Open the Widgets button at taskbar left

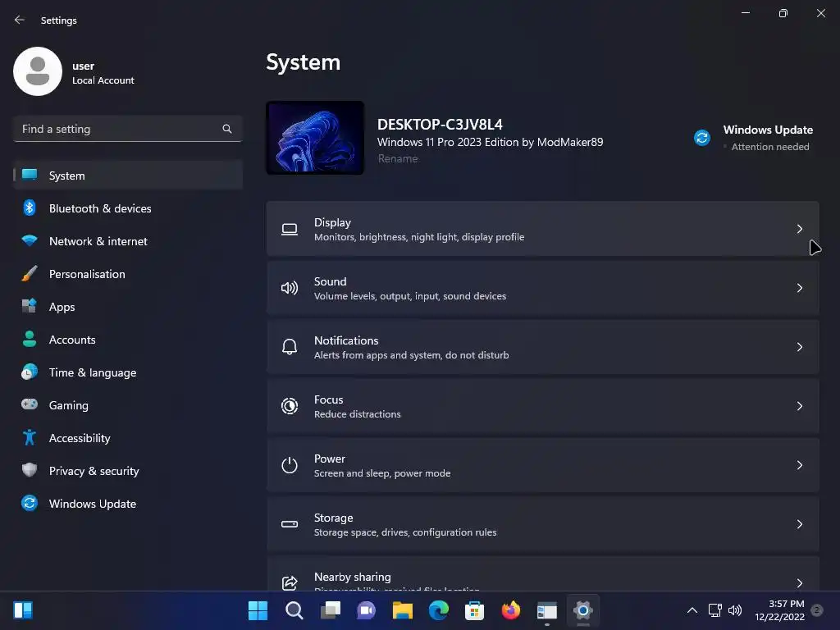coord(23,610)
